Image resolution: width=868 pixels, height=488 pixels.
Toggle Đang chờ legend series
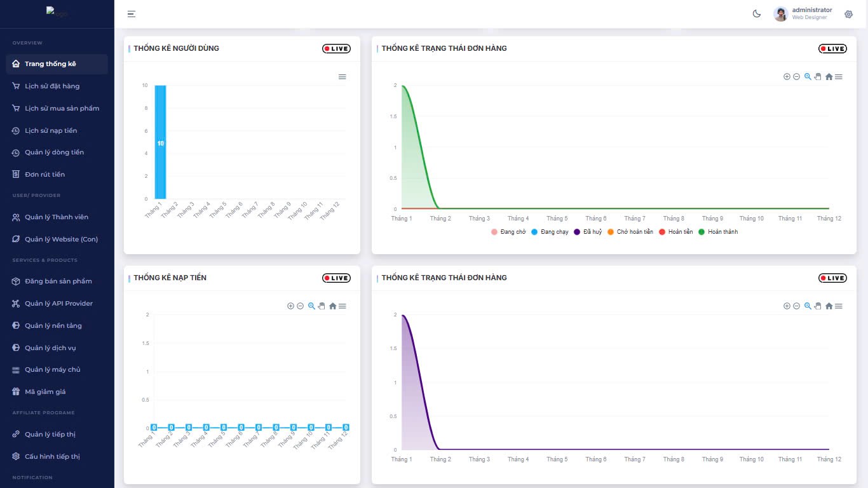click(509, 232)
